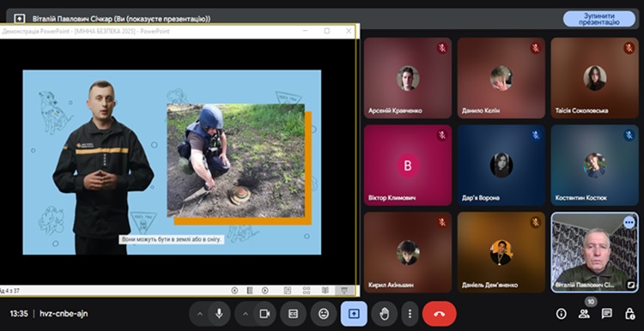Screen dimensions: 644x331
Task: Click muted mic icon on Костянтин Костюк tile
Action: [629, 135]
